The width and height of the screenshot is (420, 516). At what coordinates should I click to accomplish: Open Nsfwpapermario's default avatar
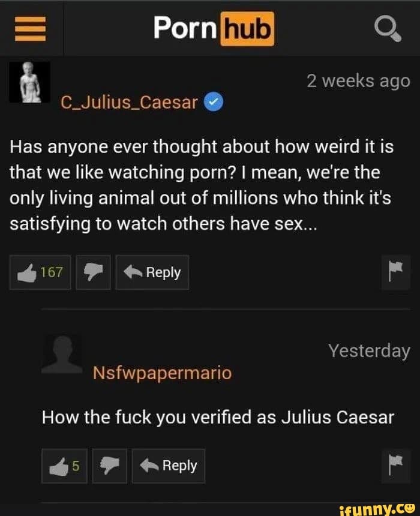(x=62, y=355)
